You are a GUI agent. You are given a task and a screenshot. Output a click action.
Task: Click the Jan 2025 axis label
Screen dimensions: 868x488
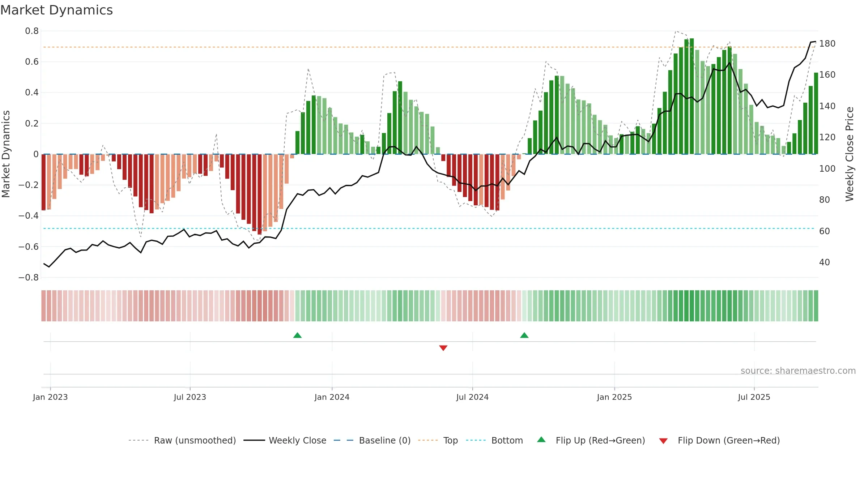[614, 397]
